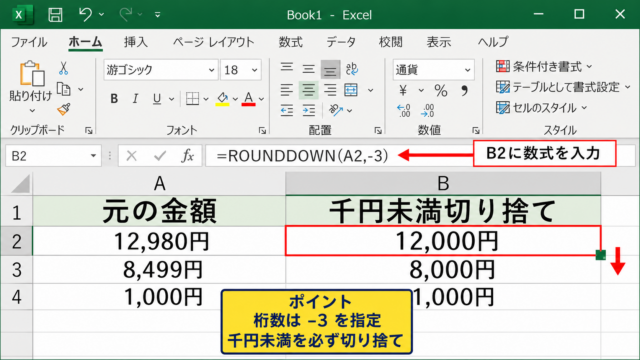The height and width of the screenshot is (360, 640).
Task: Apply red font color
Action: (248, 98)
